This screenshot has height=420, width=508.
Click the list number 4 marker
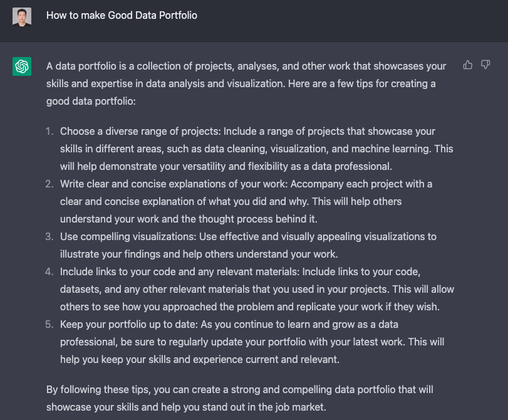click(49, 272)
